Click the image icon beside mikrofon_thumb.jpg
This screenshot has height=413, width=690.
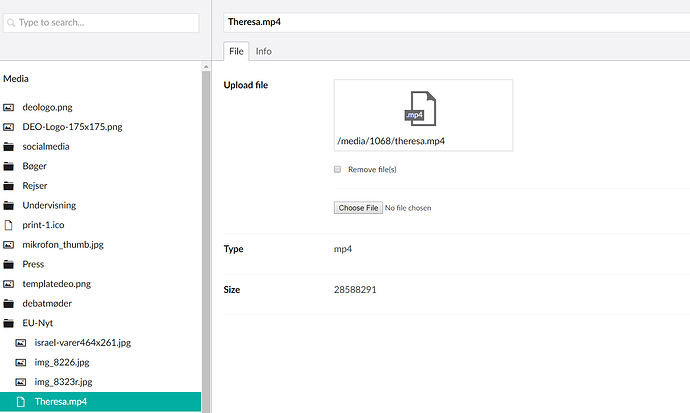tap(8, 245)
